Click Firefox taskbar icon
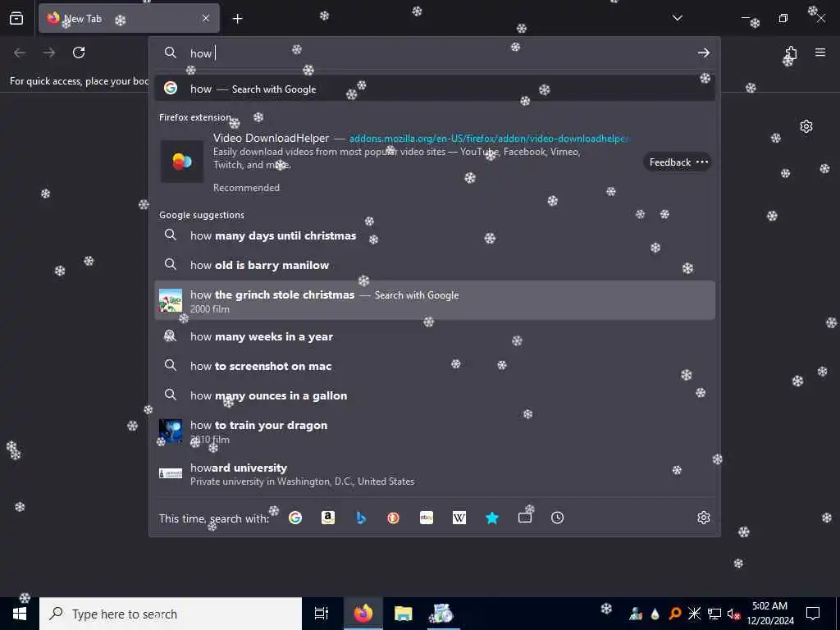 [x=363, y=614]
